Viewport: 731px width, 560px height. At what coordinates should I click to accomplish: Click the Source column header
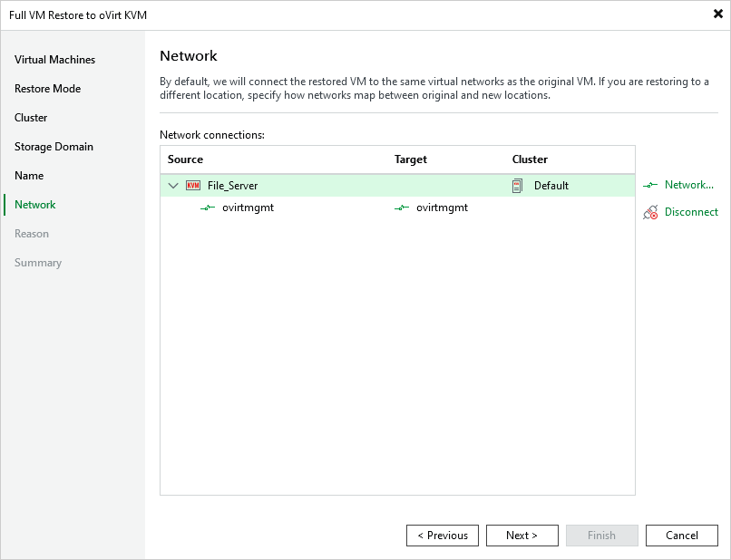coord(185,159)
